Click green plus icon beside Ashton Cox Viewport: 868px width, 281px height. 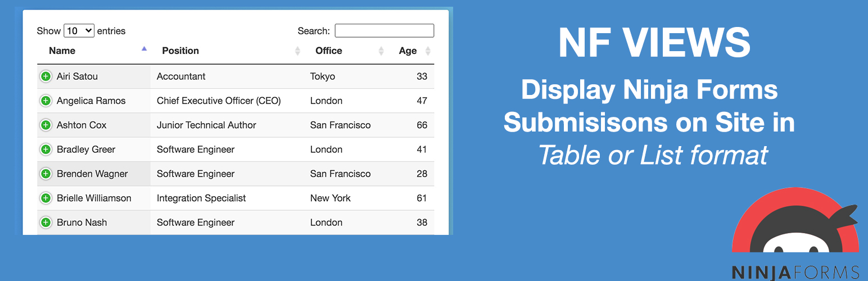[x=46, y=125]
